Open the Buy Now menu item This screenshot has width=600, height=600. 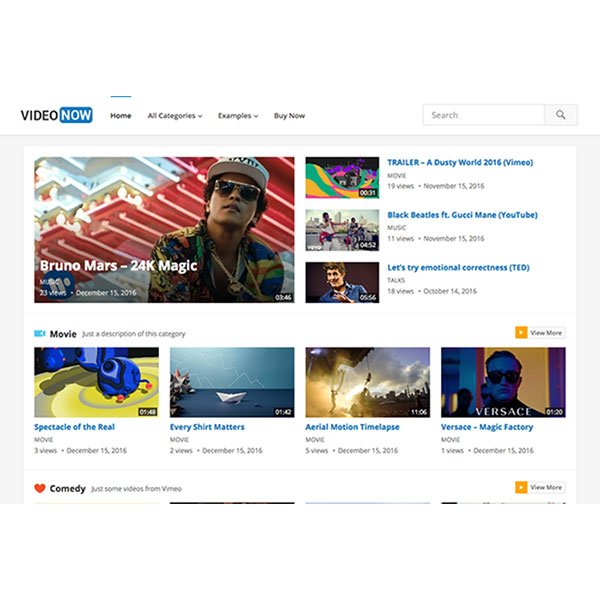pos(289,116)
